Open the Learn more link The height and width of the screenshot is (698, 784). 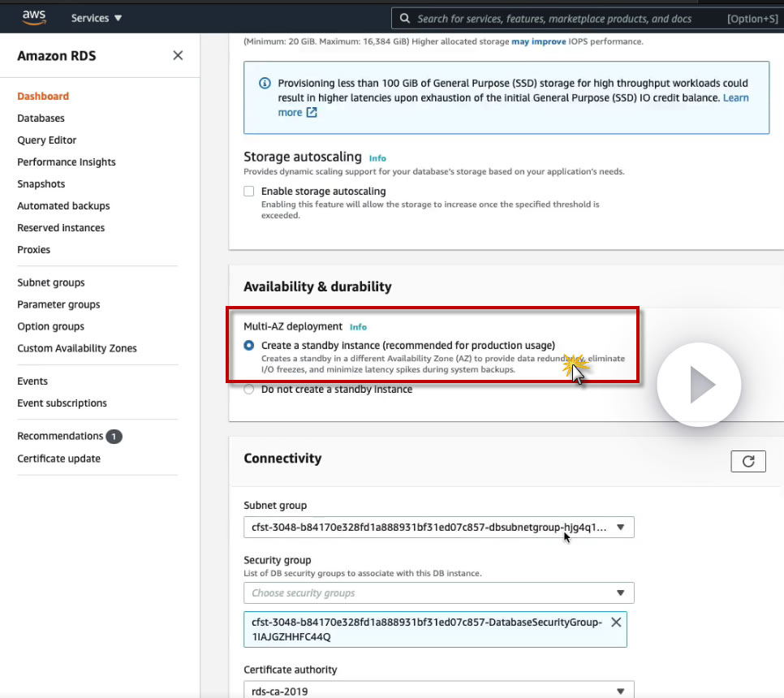(736, 97)
